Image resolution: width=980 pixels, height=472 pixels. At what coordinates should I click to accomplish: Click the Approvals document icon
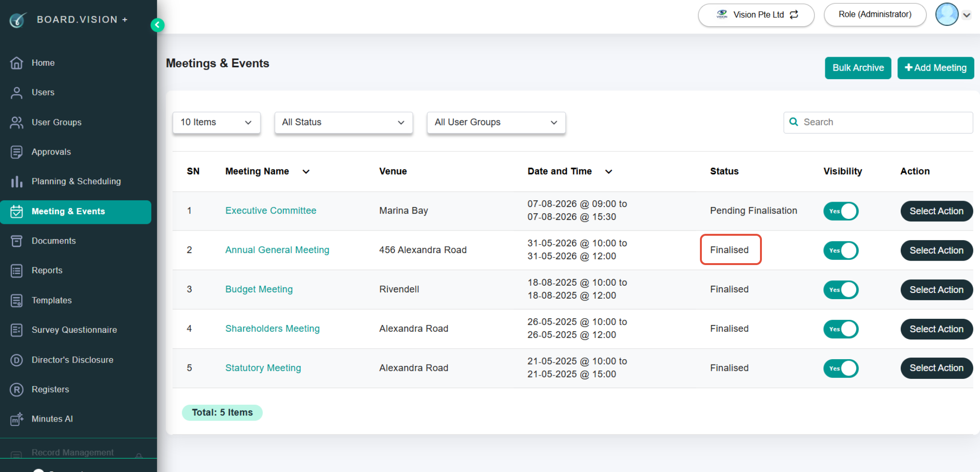pyautogui.click(x=17, y=152)
